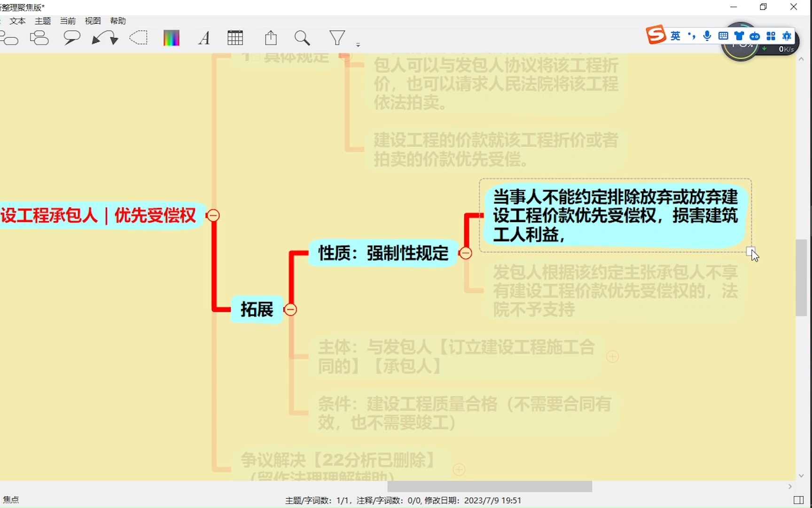The image size is (812, 508).
Task: Open the 帮助 menu
Action: [118, 21]
